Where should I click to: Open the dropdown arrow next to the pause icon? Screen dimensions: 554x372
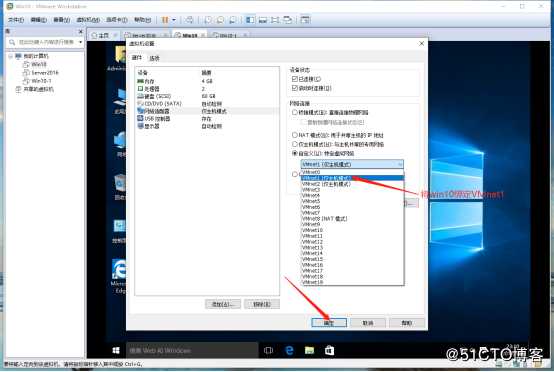(174, 20)
